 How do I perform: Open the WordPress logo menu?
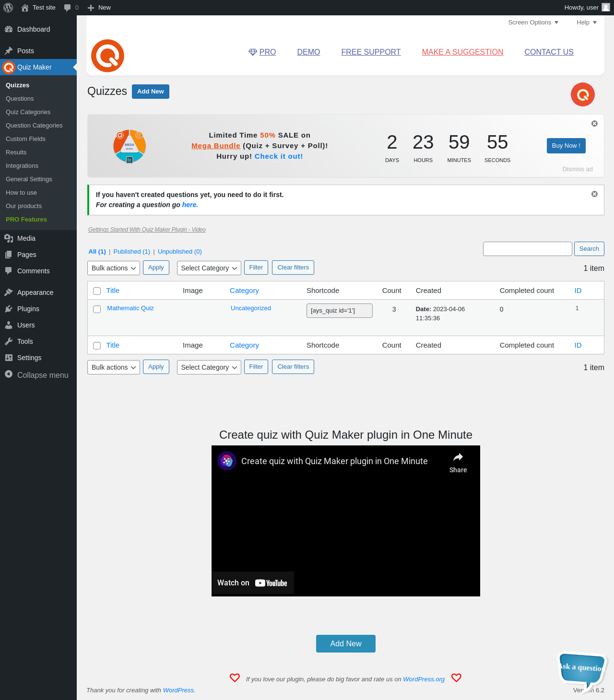pos(8,8)
